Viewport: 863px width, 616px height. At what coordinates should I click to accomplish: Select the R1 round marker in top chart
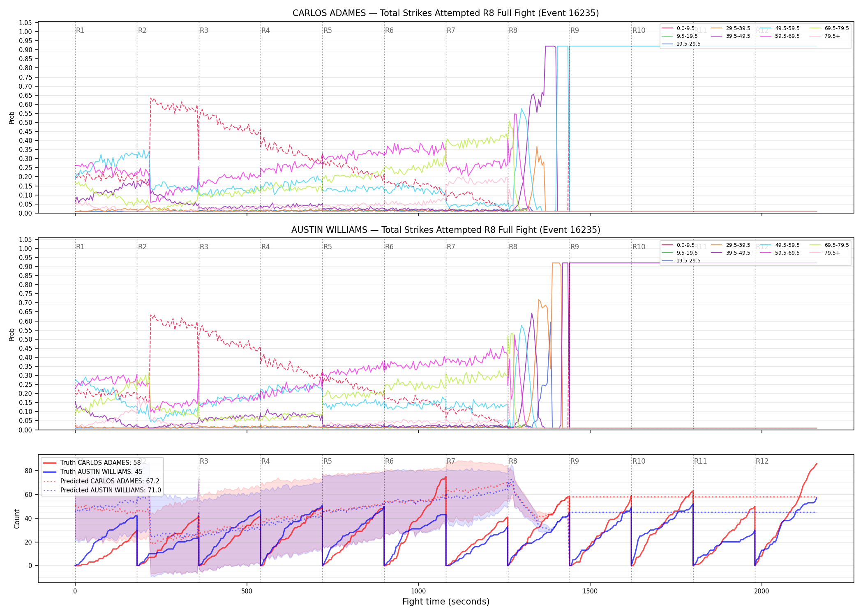click(x=80, y=30)
